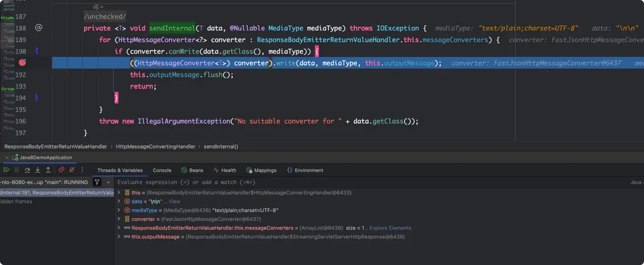The height and width of the screenshot is (265, 644).
Task: Click the Step Into icon
Action: pyautogui.click(x=38, y=169)
